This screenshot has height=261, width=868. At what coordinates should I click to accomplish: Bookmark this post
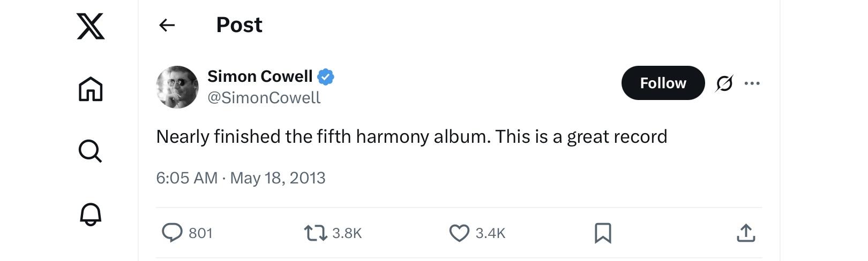[x=603, y=233]
